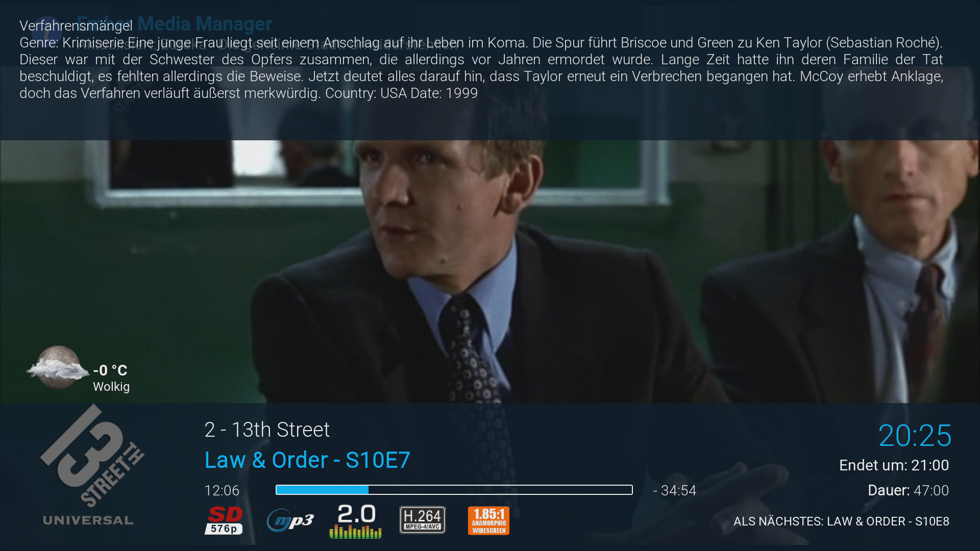
Task: Click the cloudy weather icon
Action: point(57,368)
